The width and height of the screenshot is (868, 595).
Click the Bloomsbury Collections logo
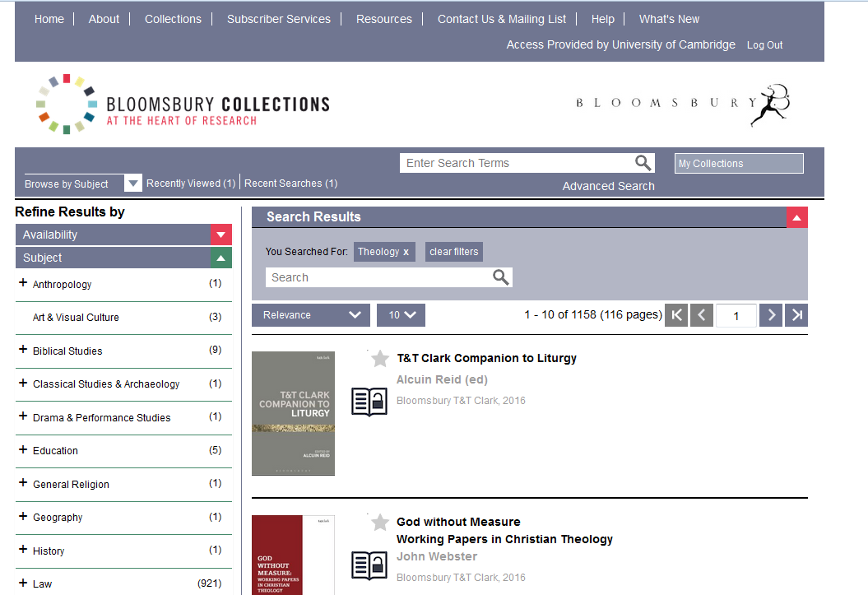click(x=183, y=104)
